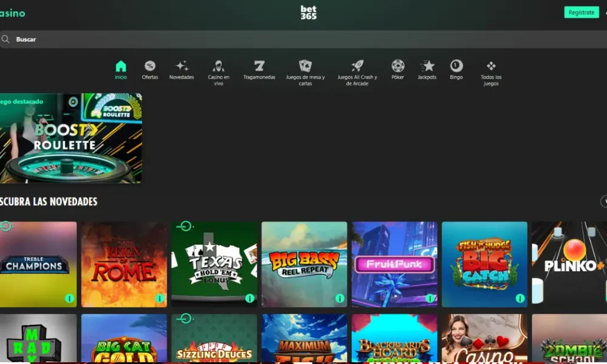
Task: Select the Bingo ball icon
Action: tap(456, 66)
